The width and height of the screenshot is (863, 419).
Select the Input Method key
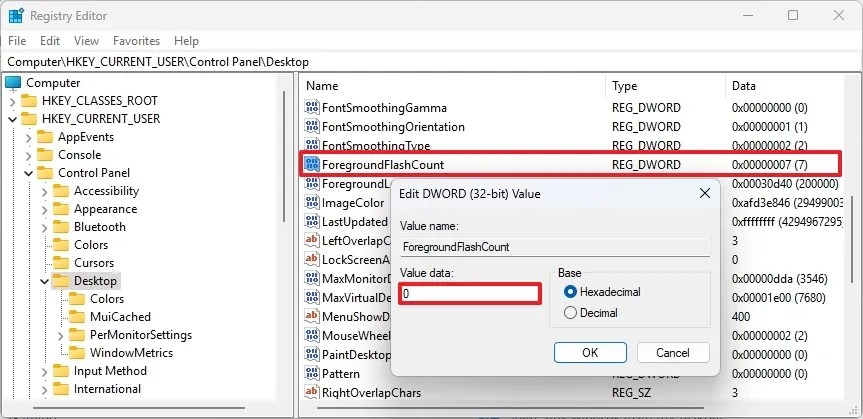click(110, 371)
